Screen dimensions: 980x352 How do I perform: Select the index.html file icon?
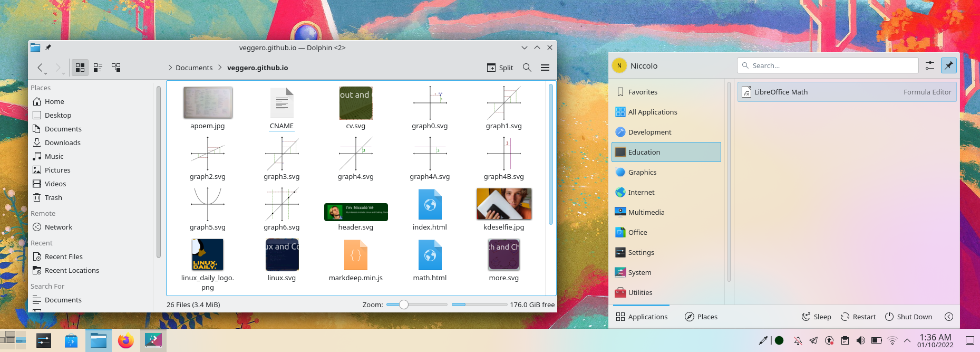pyautogui.click(x=430, y=204)
